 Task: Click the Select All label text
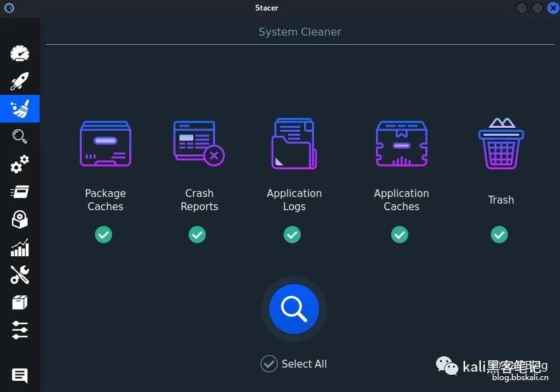click(304, 364)
